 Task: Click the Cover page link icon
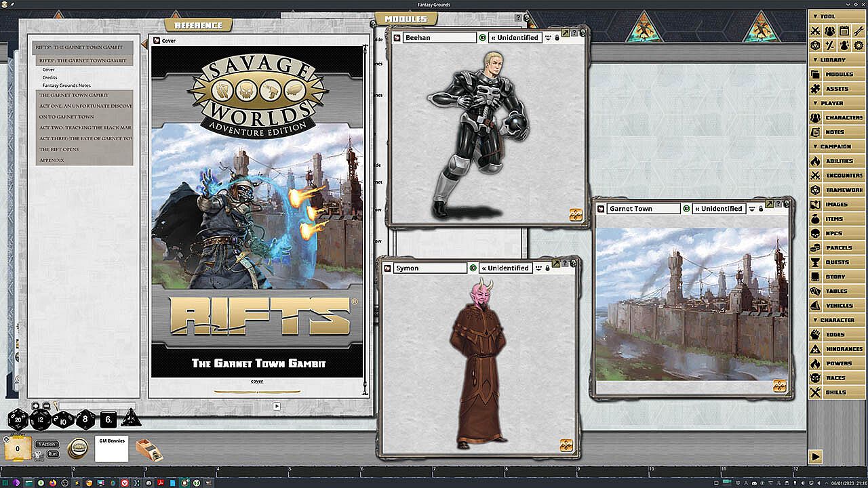tap(156, 41)
